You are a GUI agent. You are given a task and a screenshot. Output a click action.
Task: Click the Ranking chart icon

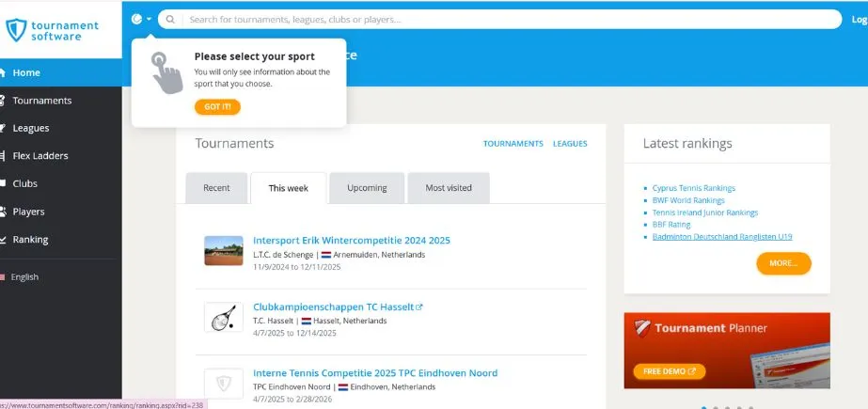pyautogui.click(x=3, y=239)
